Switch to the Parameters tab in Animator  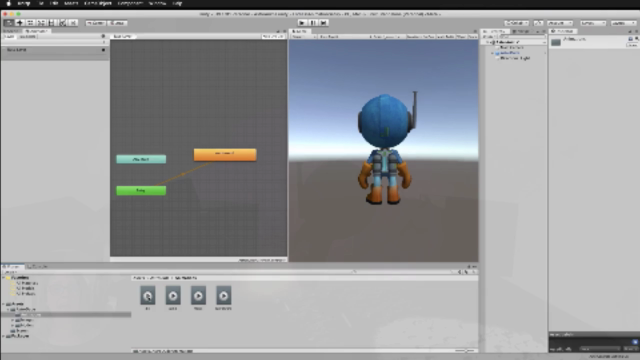coord(28,36)
